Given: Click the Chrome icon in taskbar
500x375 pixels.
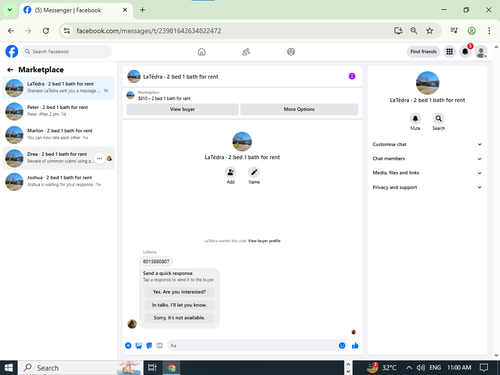Looking at the screenshot, I should coord(172,368).
